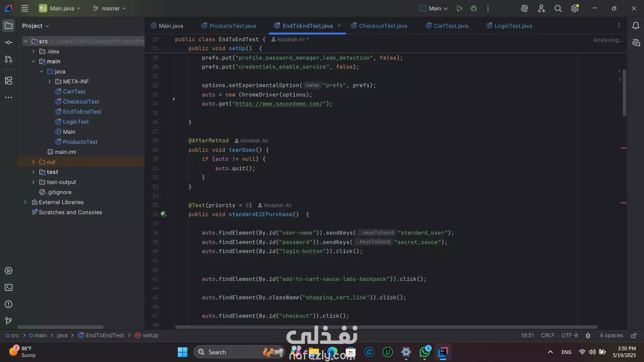Click line:column 18:51 indicator
Viewport: 644px width, 362px height.
[527, 336]
